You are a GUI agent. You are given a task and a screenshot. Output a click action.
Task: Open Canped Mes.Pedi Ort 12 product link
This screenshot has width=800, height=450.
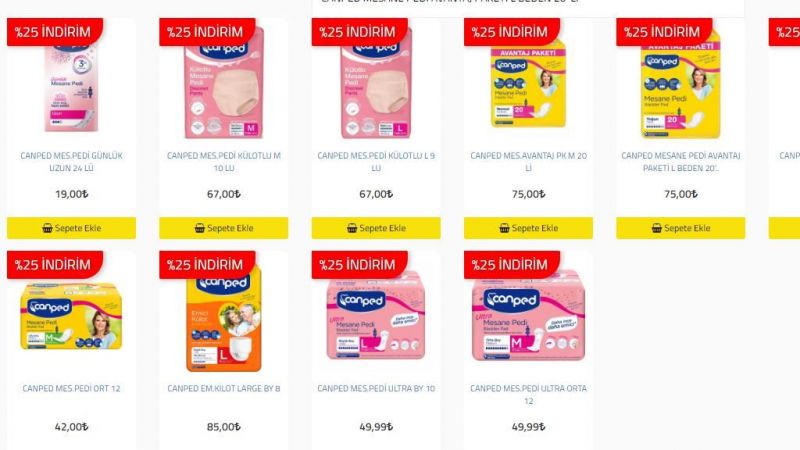71,388
